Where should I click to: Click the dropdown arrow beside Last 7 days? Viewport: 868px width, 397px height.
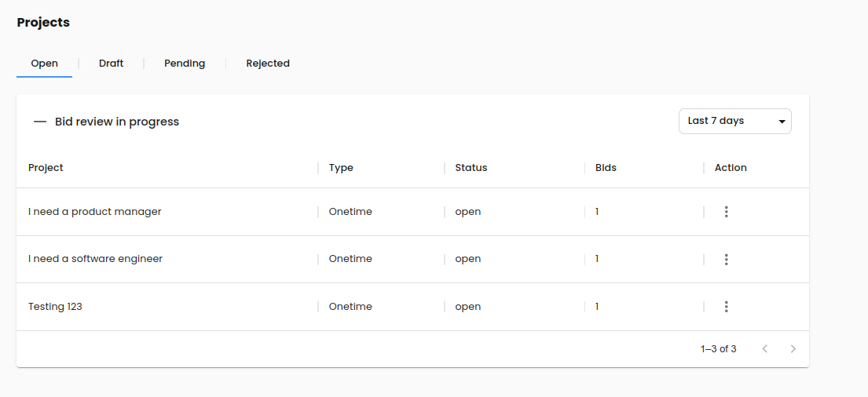point(781,122)
